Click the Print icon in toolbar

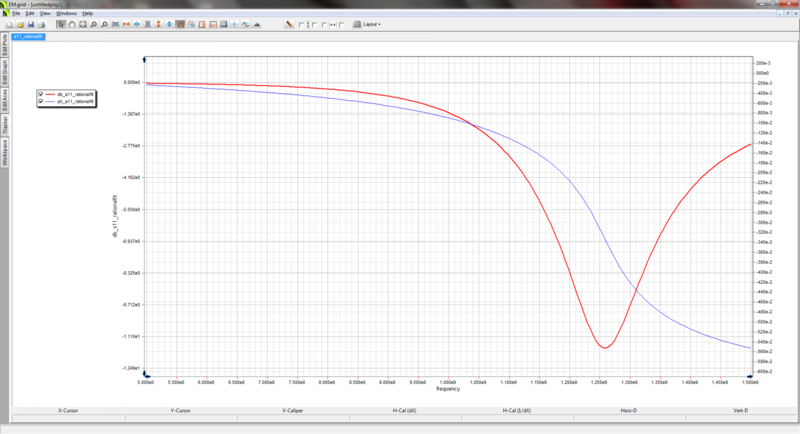[x=42, y=24]
